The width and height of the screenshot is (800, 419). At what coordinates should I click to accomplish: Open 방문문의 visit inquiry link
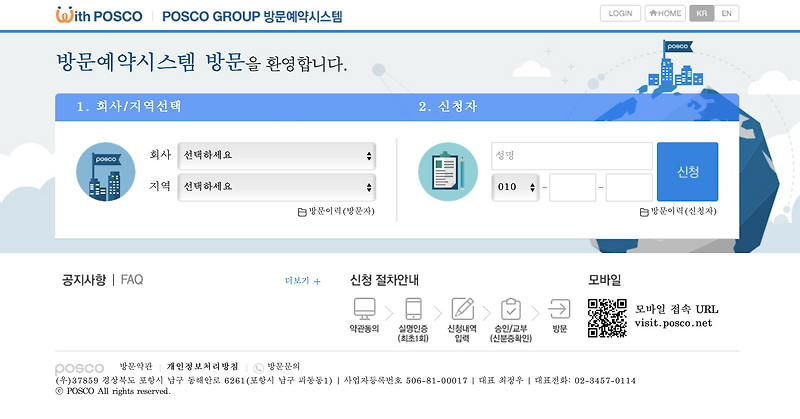tap(284, 366)
